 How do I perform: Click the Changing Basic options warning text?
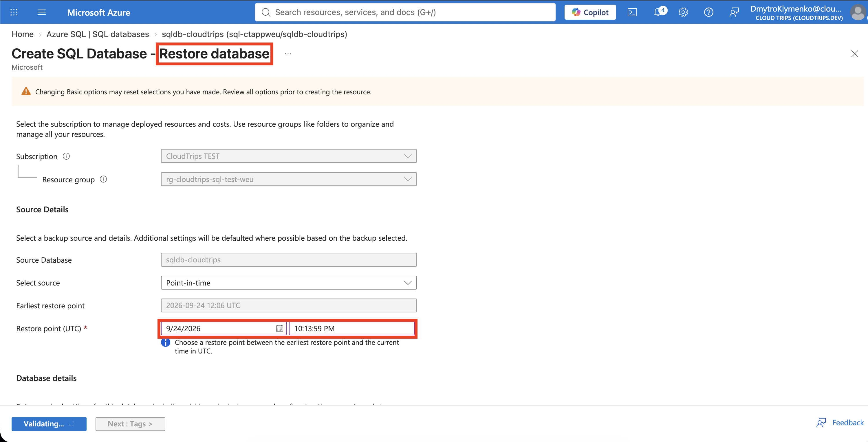click(x=203, y=92)
